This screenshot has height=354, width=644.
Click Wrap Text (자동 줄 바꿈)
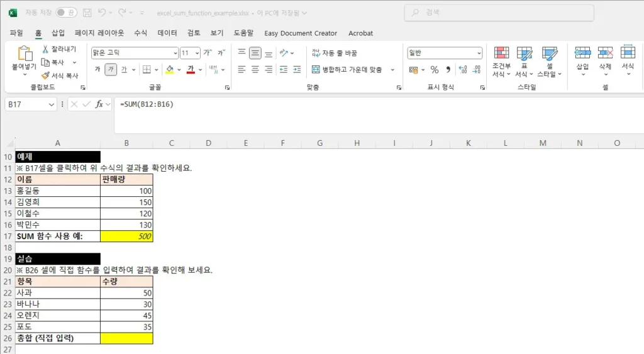(335, 53)
